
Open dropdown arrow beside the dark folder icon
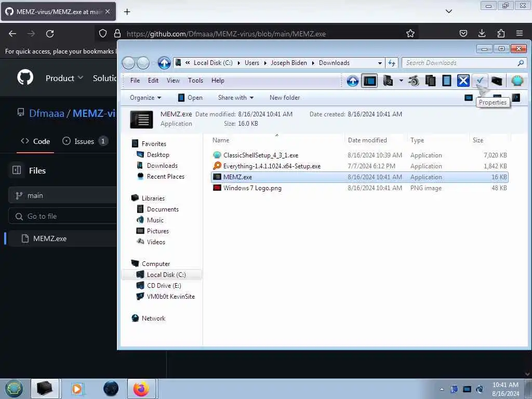(x=401, y=81)
